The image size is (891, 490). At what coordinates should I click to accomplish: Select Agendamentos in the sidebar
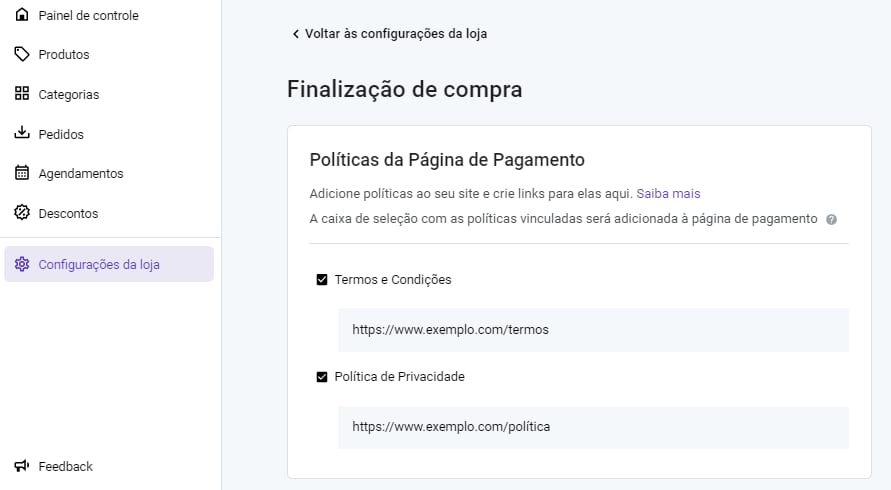pos(81,173)
